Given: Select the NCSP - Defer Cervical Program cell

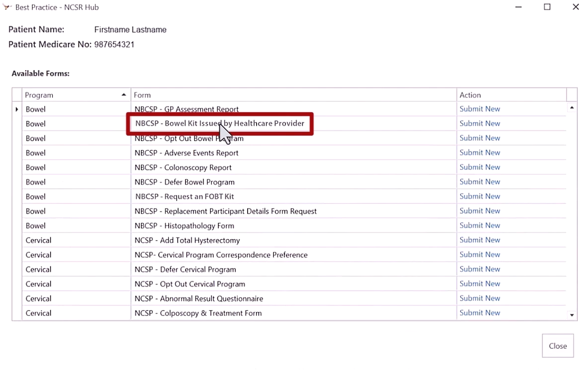Looking at the screenshot, I should (294, 270).
